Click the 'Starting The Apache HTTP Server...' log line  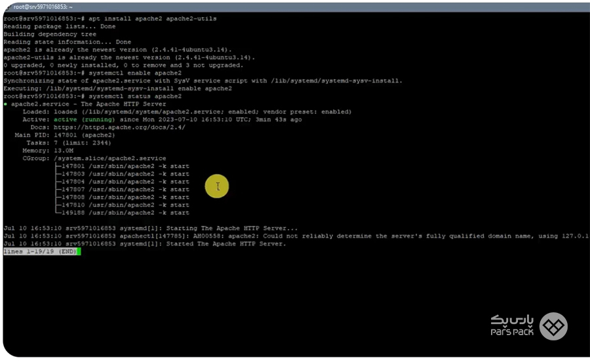[x=151, y=228]
